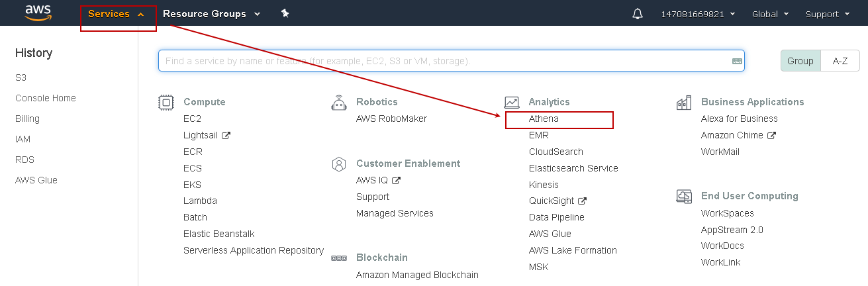Click the service search field

coord(444,61)
